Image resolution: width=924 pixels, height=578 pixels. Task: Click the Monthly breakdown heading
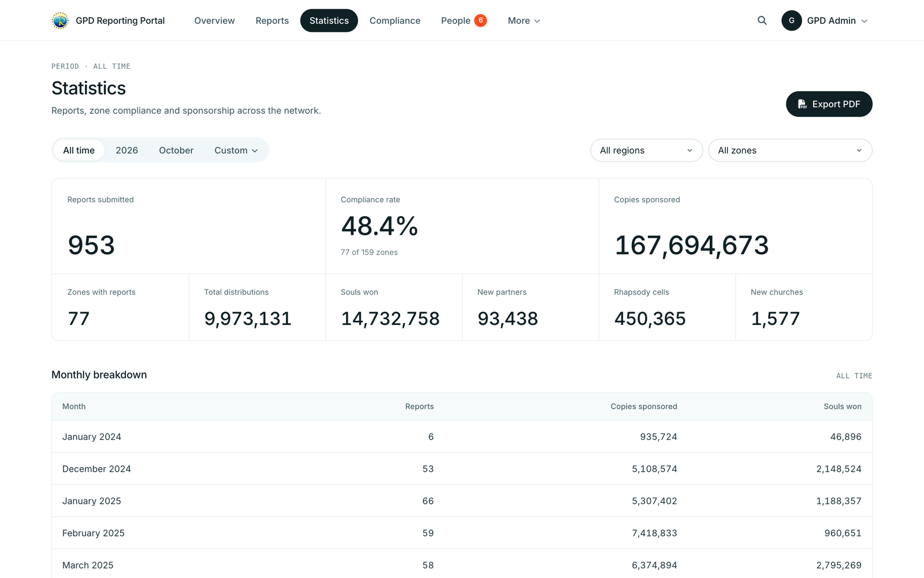[x=99, y=375]
